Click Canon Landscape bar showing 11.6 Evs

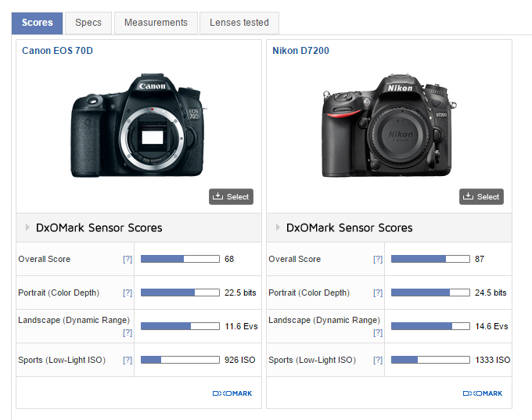180,326
